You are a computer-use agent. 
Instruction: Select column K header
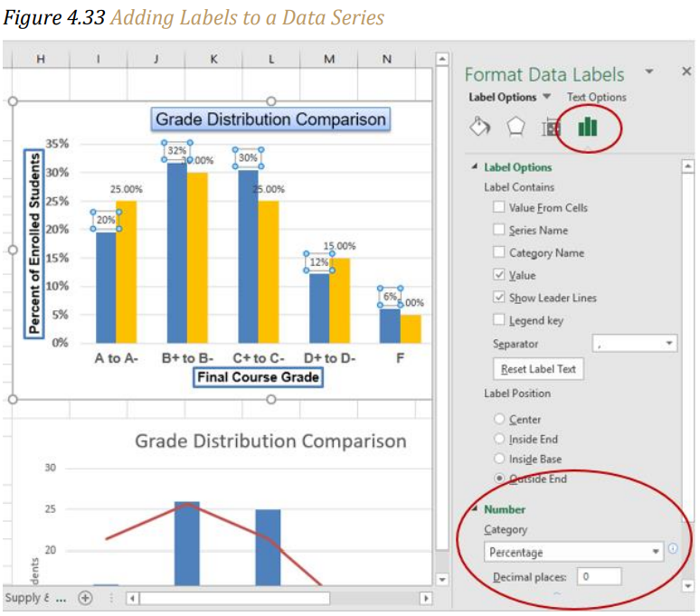[213, 59]
